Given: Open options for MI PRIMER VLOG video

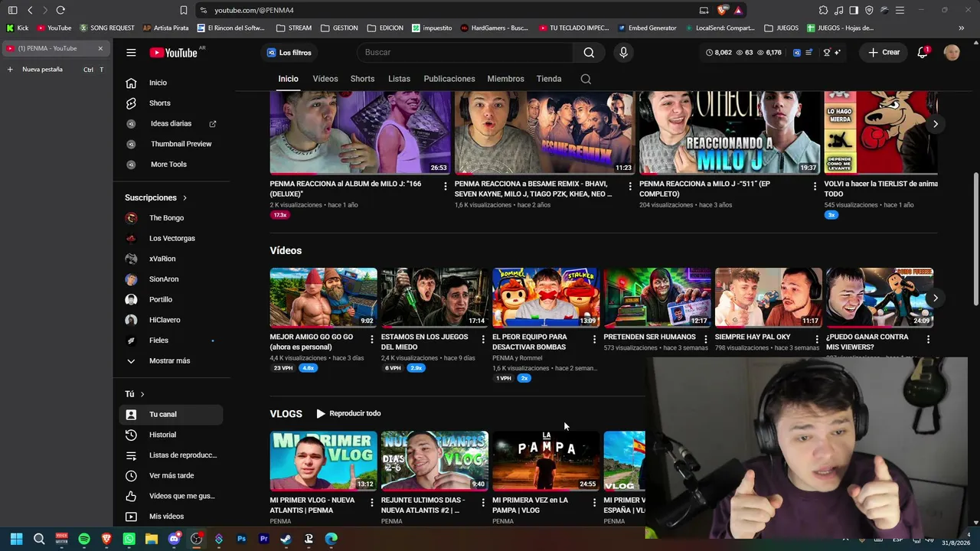Looking at the screenshot, I should point(372,502).
